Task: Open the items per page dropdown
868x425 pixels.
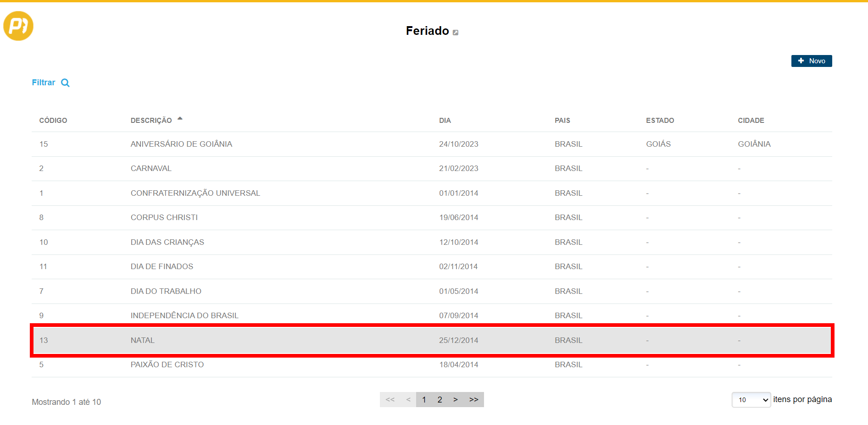Action: (751, 400)
